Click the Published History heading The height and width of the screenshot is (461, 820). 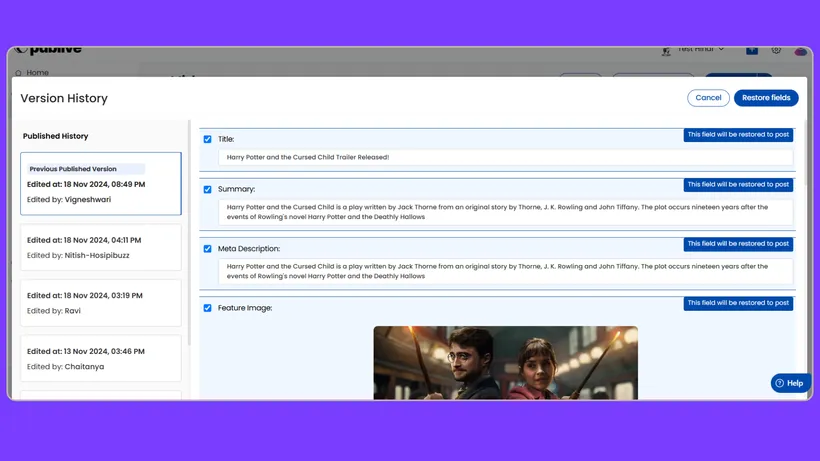point(55,136)
